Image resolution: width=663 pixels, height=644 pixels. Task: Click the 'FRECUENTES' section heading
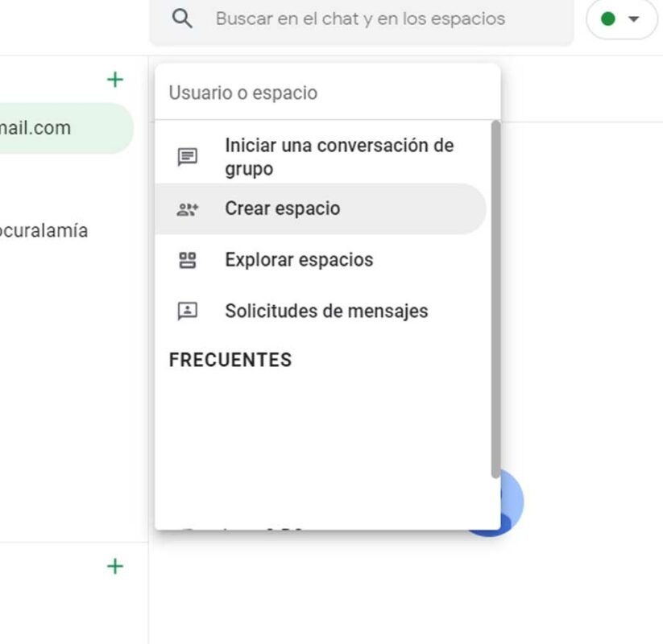[230, 360]
